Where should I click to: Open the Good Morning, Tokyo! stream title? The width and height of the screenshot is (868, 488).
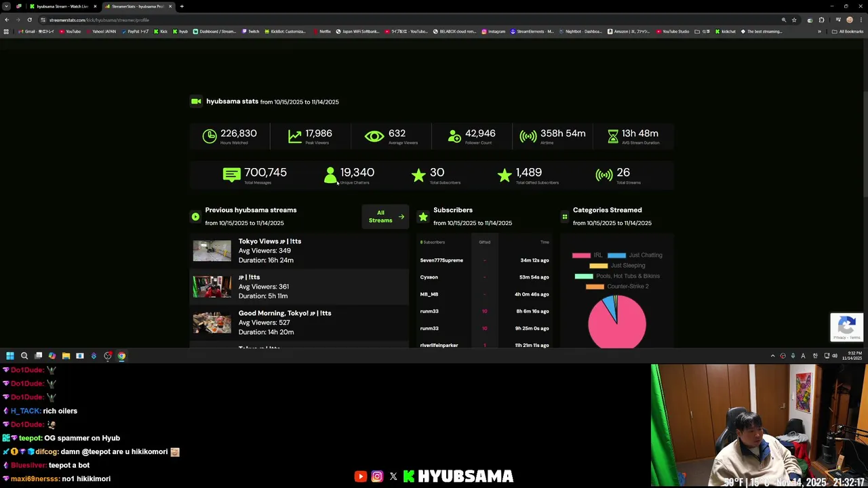pos(285,313)
